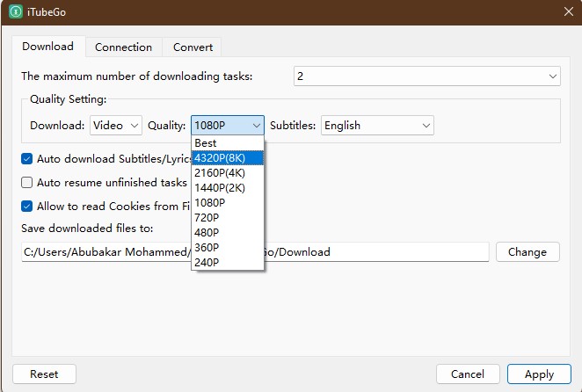Select 720P in the quality list
The height and width of the screenshot is (392, 582).
coord(228,217)
